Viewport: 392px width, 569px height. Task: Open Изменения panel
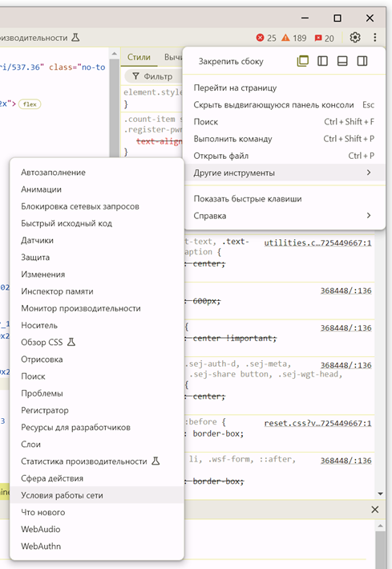tap(97, 274)
